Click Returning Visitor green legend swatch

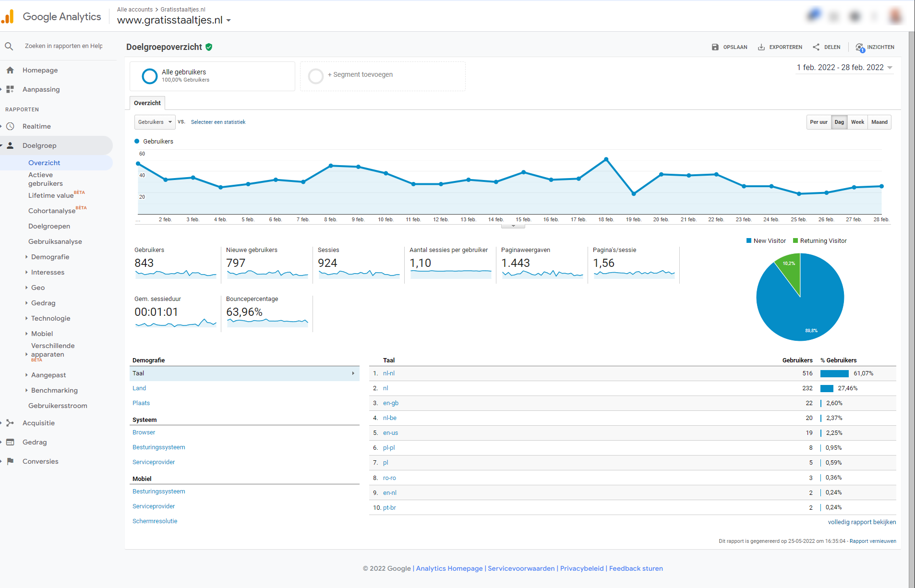tap(795, 241)
